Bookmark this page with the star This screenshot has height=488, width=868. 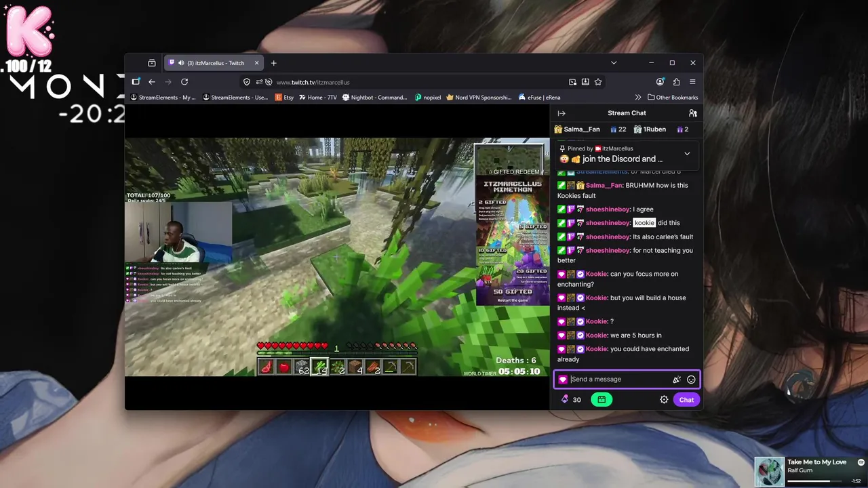(598, 82)
